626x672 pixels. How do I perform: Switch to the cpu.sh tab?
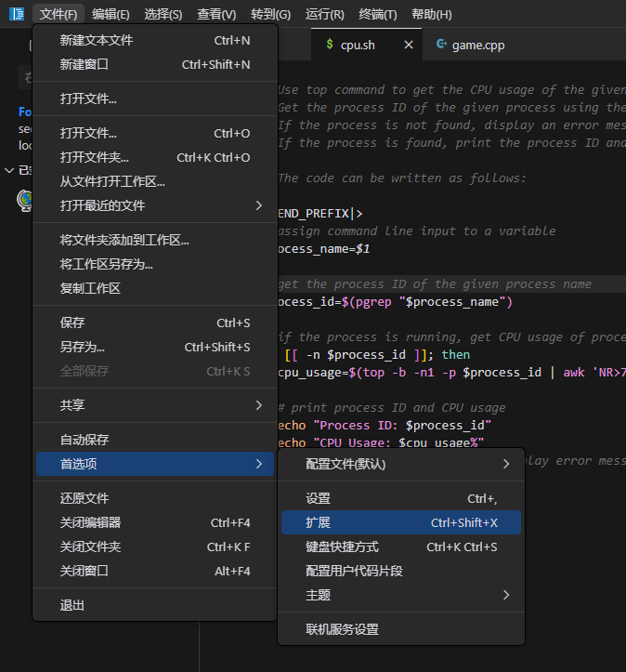coord(367,45)
